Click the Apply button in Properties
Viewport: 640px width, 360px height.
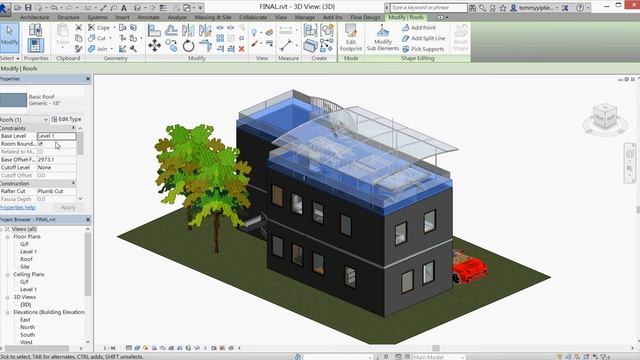pos(68,207)
